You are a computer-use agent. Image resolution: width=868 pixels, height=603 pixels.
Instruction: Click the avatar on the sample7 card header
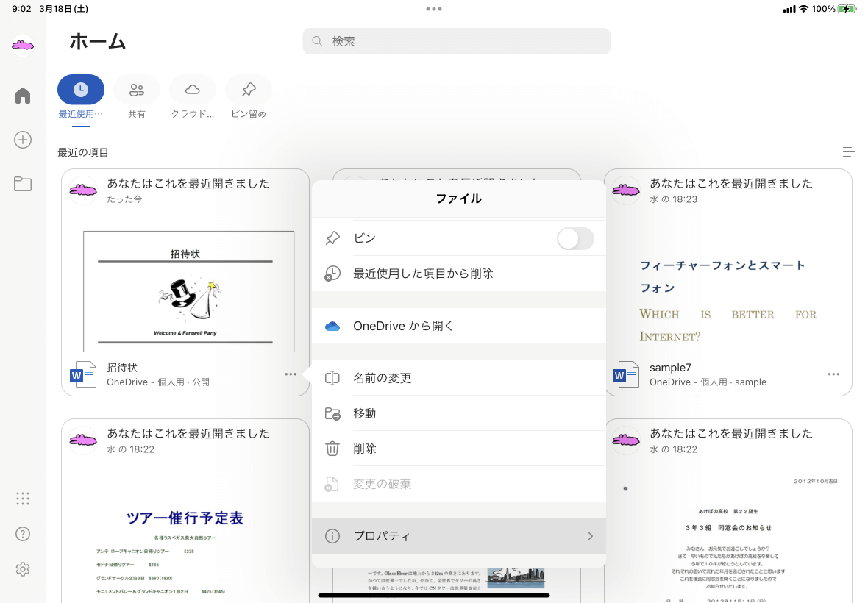coord(626,190)
